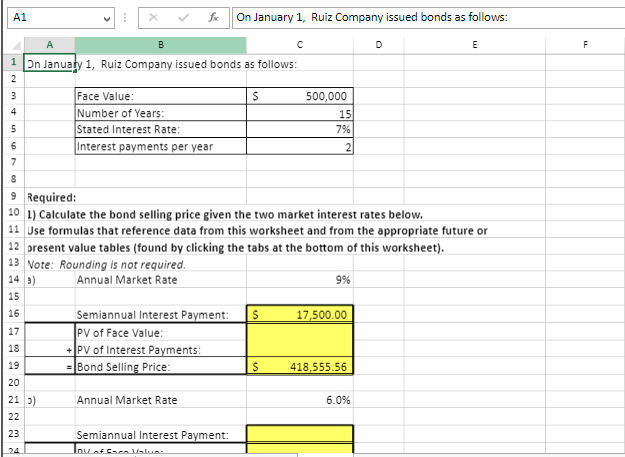
Task: Click 'PV of Face Value:' label in row 17
Action: (120, 333)
